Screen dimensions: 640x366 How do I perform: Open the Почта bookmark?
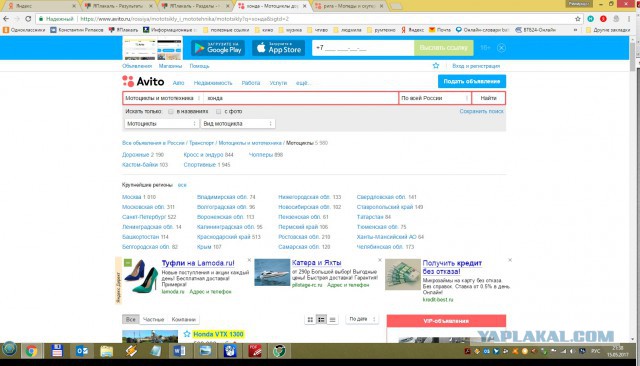pyautogui.click(x=440, y=30)
